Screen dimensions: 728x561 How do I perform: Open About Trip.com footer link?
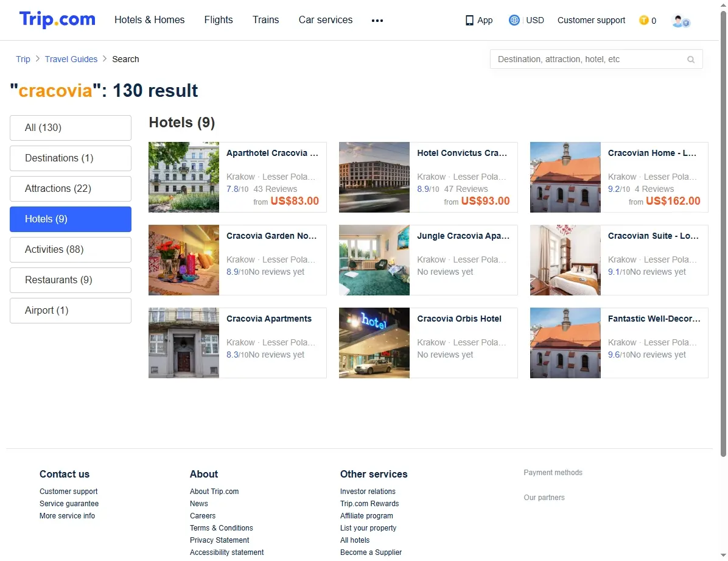[x=214, y=492]
